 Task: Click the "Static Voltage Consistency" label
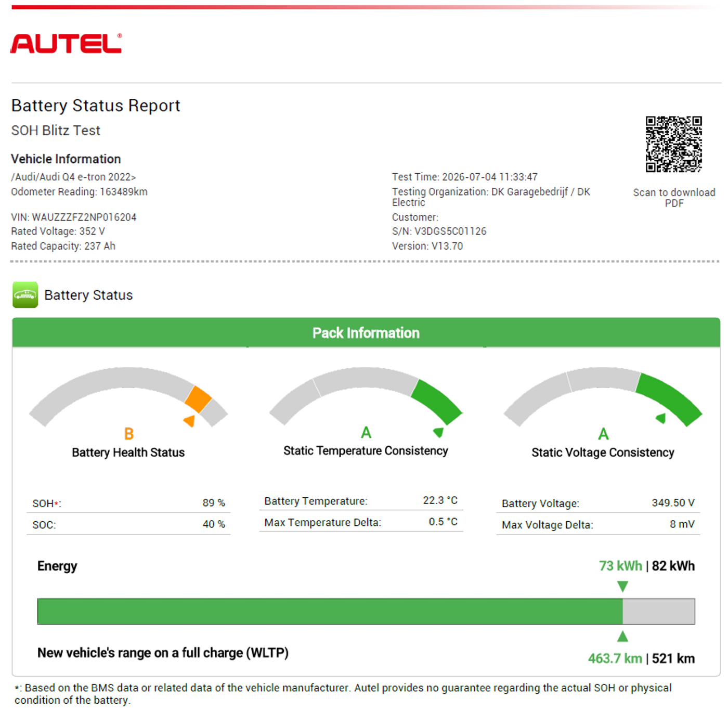(x=603, y=453)
